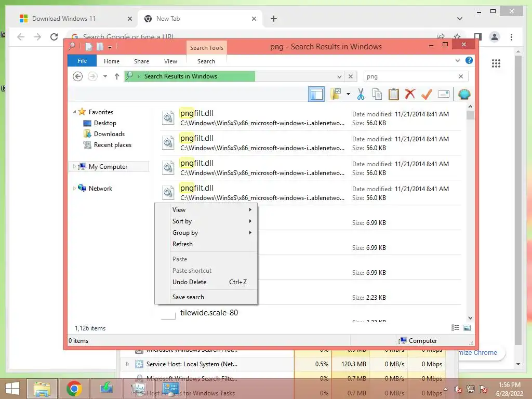Choose Refresh from the context menu
Viewport: 532px width, 399px height.
coord(206,244)
